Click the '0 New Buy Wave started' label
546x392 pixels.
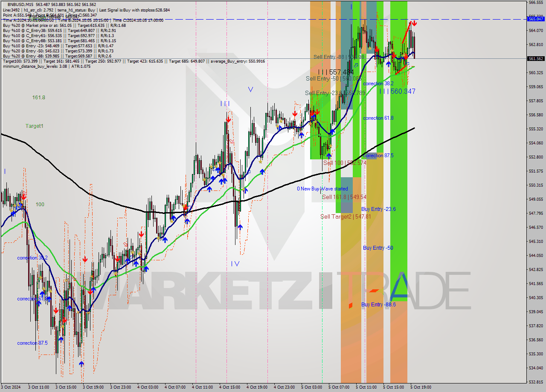(322, 189)
